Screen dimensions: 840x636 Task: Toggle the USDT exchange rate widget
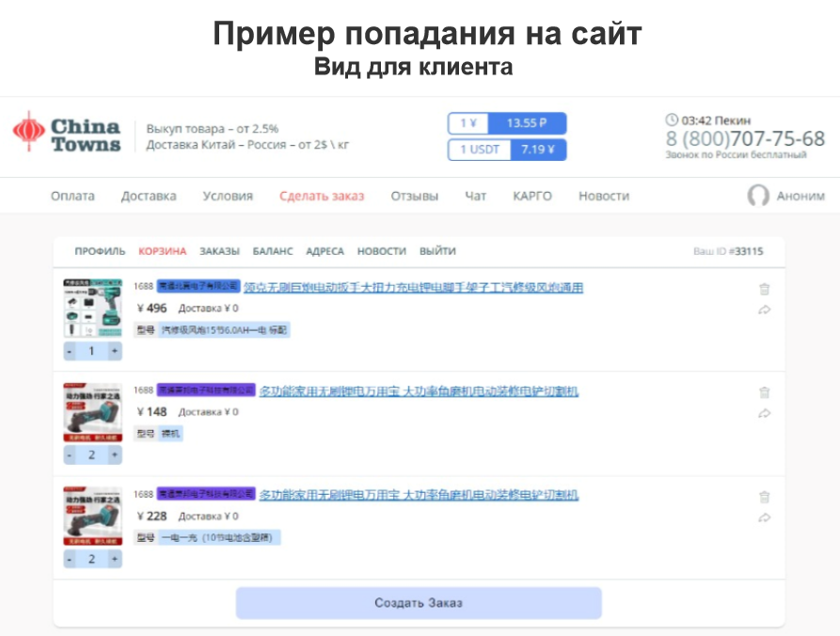[506, 150]
